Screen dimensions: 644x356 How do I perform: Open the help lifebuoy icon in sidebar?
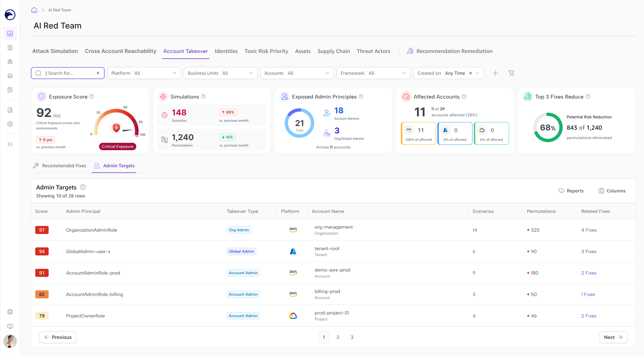10,312
